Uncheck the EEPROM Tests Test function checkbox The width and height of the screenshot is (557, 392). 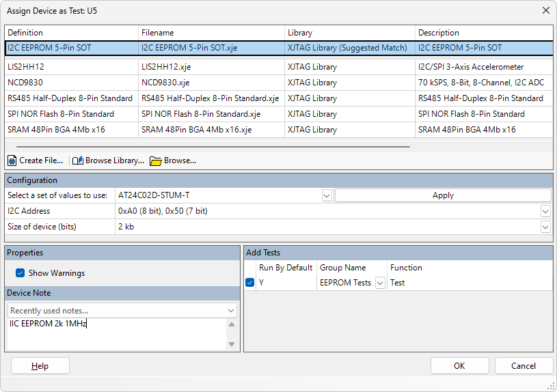click(x=249, y=283)
